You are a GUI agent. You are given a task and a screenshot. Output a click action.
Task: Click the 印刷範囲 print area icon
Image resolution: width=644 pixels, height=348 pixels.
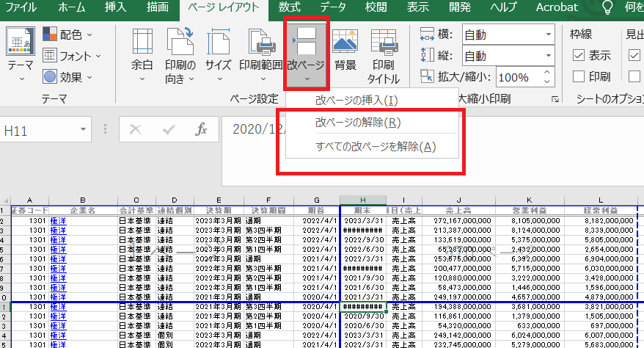point(261,42)
